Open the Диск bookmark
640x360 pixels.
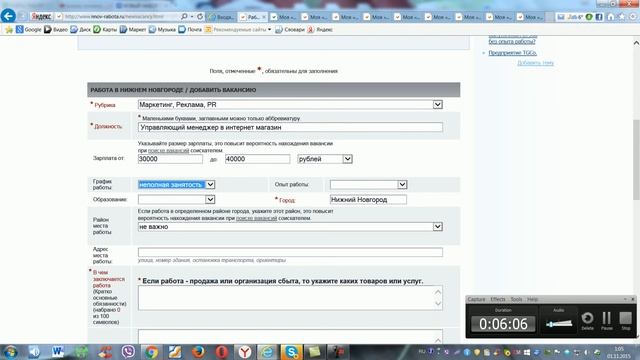pos(80,29)
